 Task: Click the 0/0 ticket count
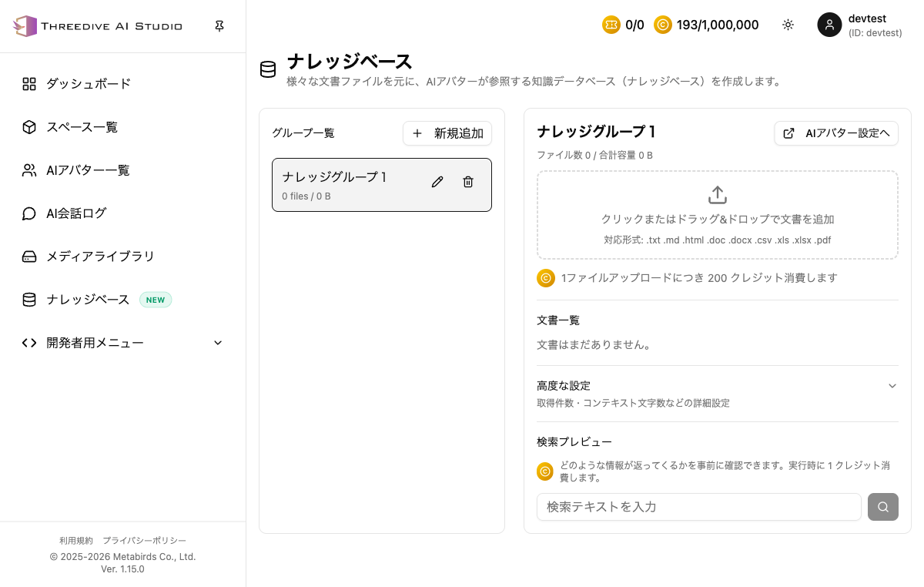click(634, 25)
